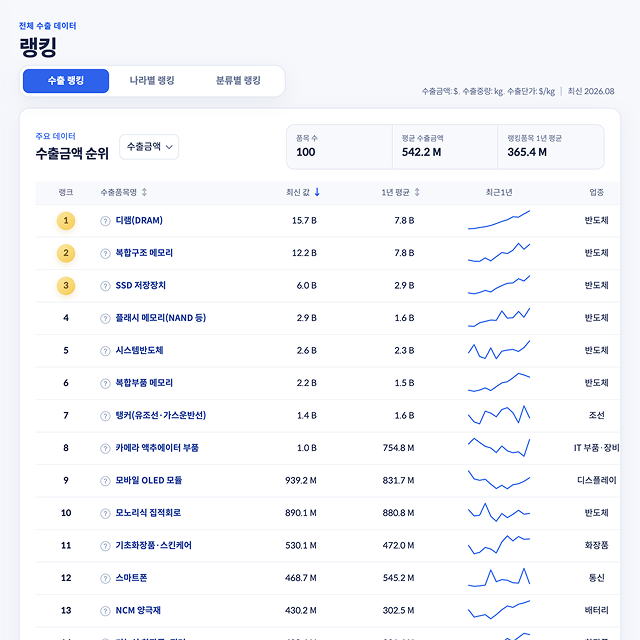This screenshot has width=640, height=640.
Task: Click help icon next to 모노리식 집적회로
Action: pyautogui.click(x=105, y=513)
